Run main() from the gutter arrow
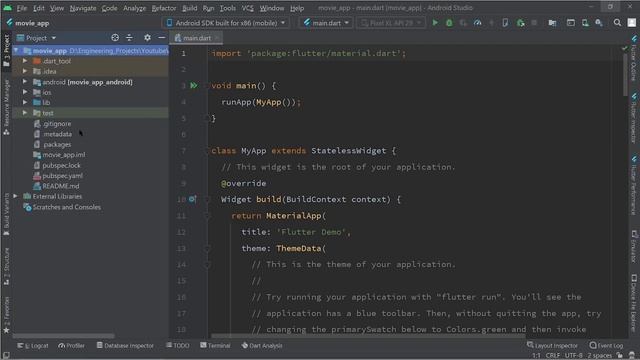Screen dimensions: 640x360 (x=194, y=85)
